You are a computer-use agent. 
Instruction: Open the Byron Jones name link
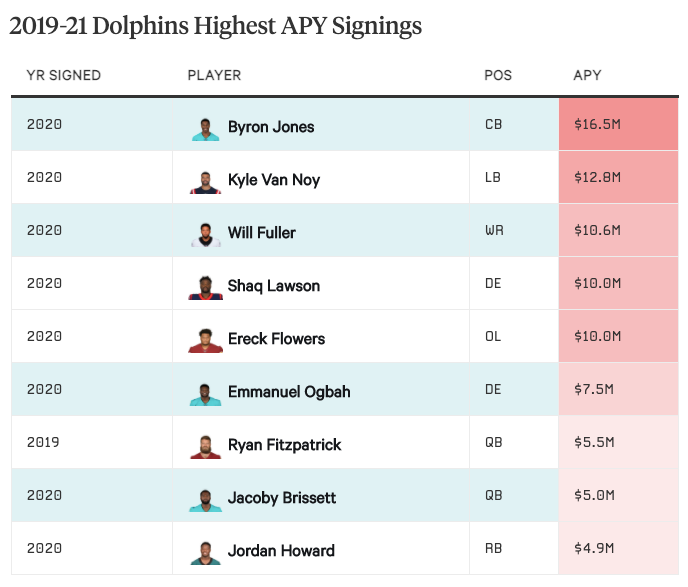271,127
